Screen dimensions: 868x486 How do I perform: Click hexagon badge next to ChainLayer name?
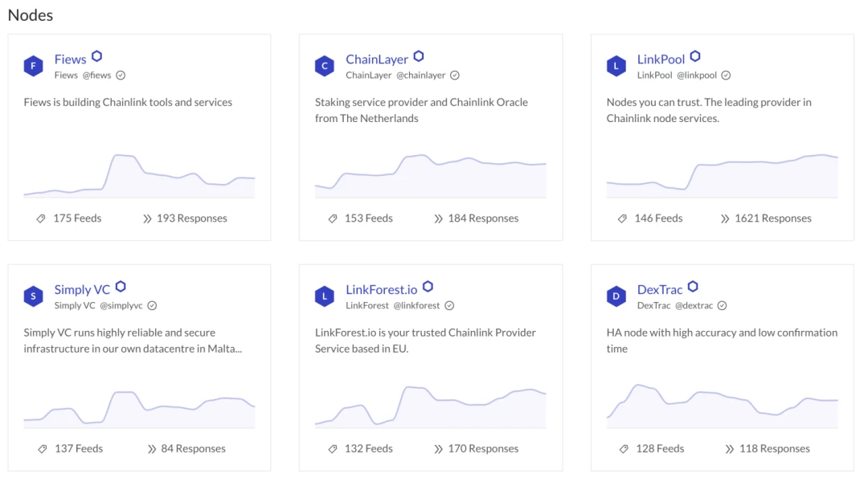[x=419, y=56]
